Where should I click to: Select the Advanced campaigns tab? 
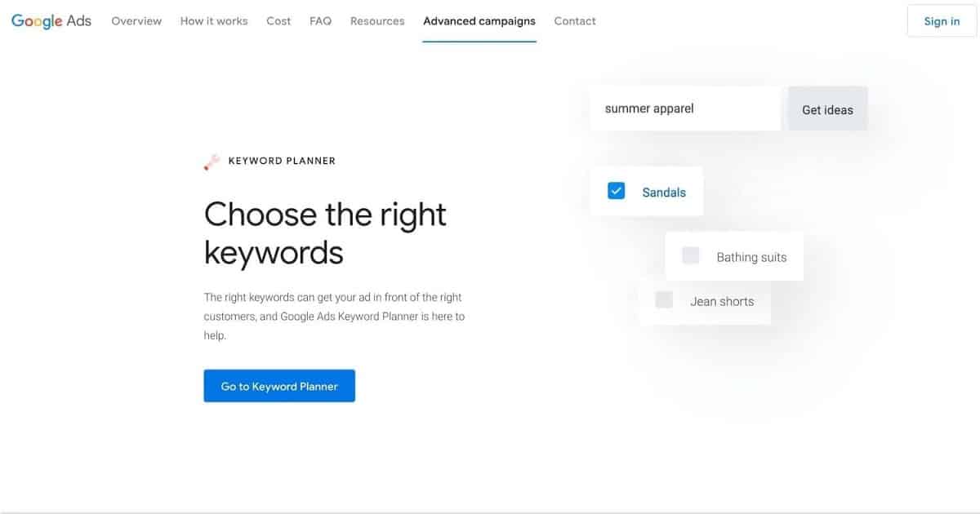(x=479, y=21)
